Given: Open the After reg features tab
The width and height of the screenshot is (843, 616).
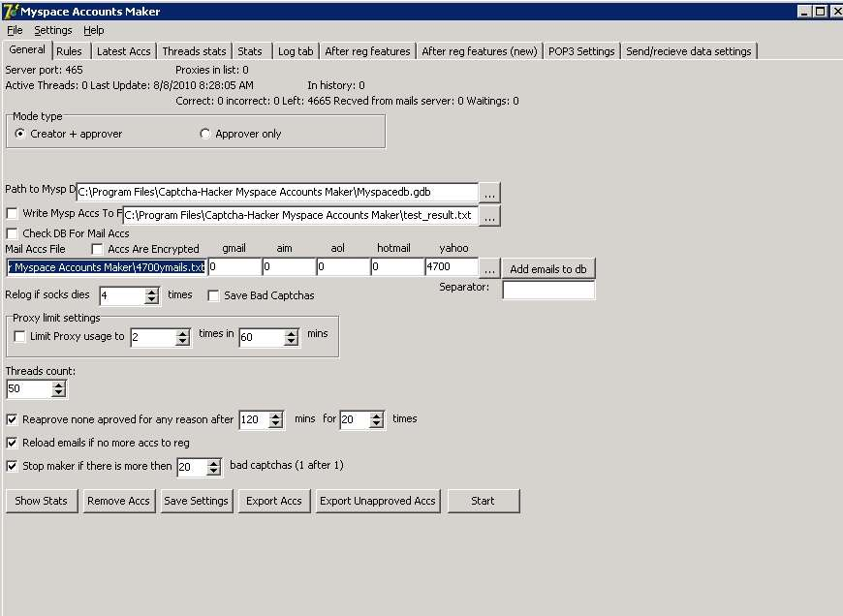Looking at the screenshot, I should click(368, 51).
